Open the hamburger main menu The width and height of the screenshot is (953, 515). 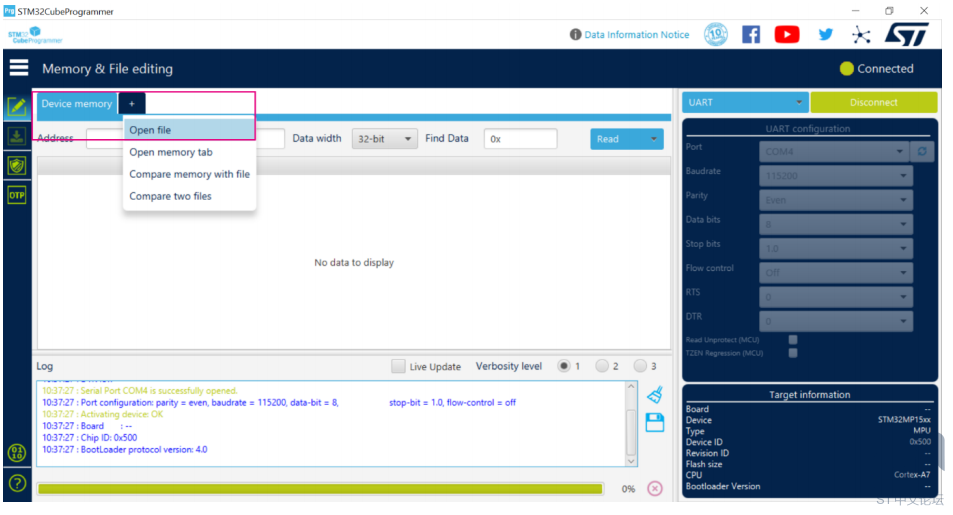19,68
